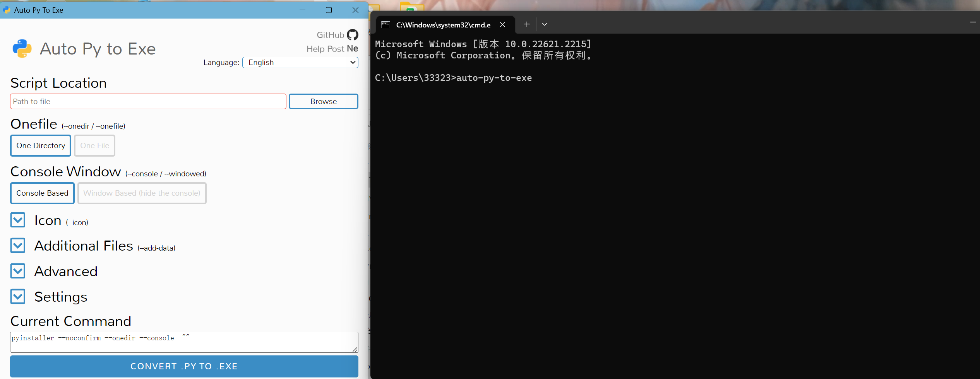This screenshot has height=379, width=980.
Task: Click the GitHub octocat icon
Action: pyautogui.click(x=352, y=35)
